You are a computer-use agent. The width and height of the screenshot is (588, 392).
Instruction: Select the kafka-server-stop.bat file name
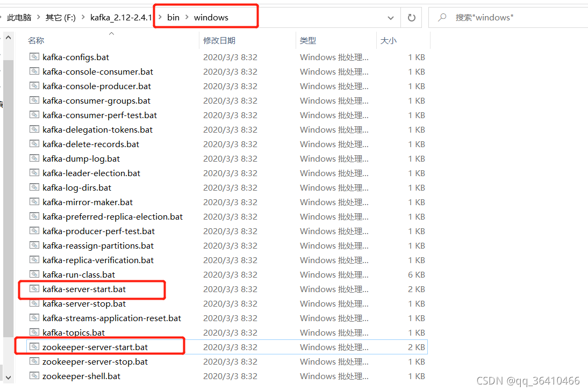click(84, 303)
